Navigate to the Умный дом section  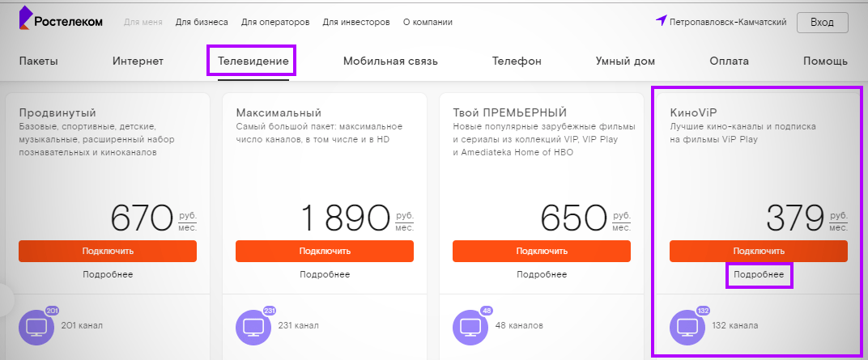click(625, 61)
